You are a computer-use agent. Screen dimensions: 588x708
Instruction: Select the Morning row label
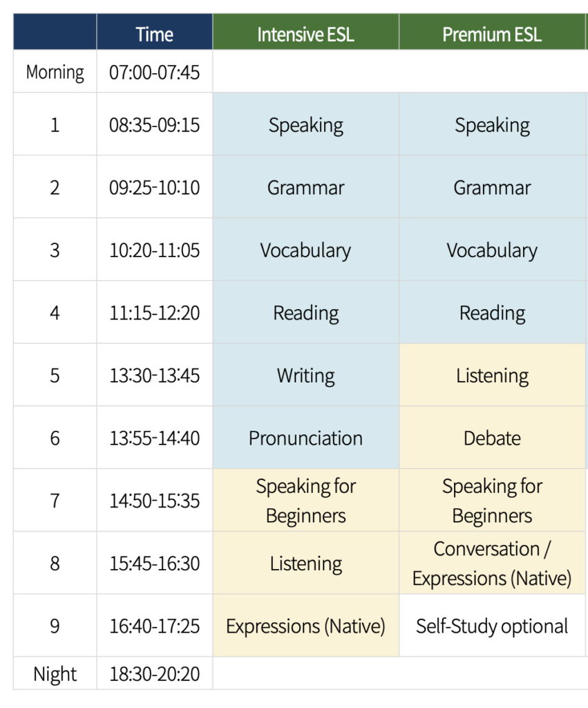pyautogui.click(x=55, y=73)
